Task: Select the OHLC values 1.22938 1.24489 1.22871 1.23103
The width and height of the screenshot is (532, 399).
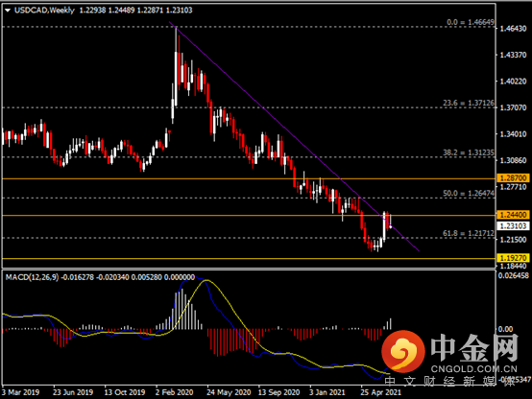Action: [135, 11]
